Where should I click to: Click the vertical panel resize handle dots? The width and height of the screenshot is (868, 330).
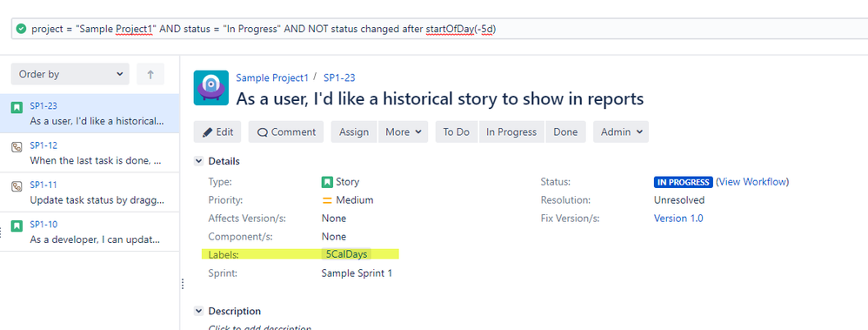click(x=182, y=284)
